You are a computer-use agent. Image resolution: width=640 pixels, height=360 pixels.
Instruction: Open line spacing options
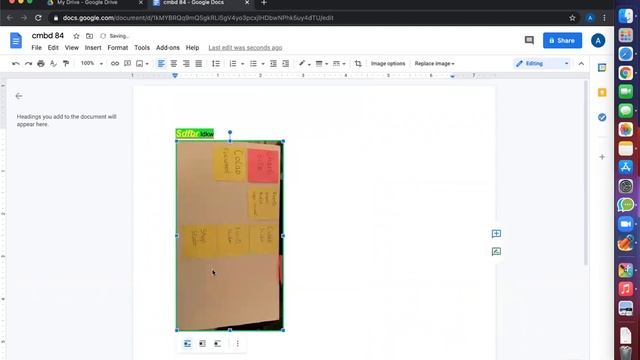tap(216, 64)
